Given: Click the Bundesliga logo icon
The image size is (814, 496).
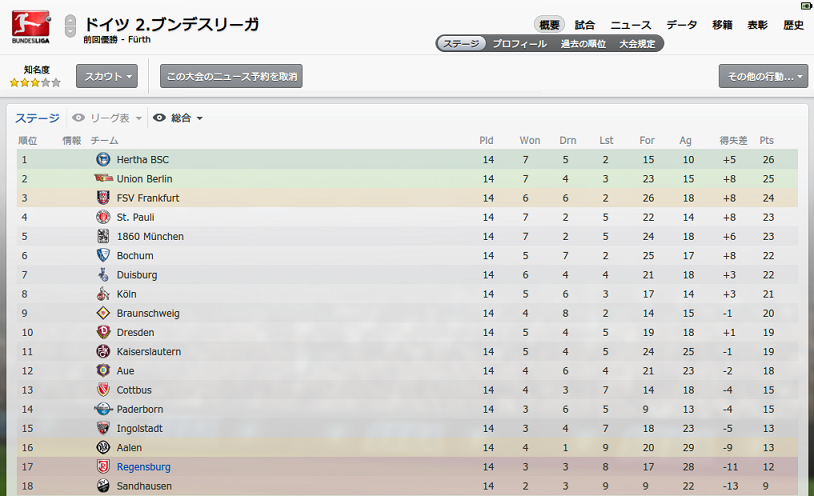Looking at the screenshot, I should tap(31, 26).
